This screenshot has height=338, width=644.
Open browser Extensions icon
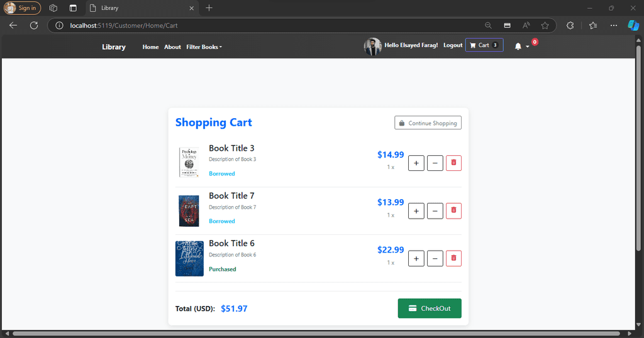tap(570, 25)
